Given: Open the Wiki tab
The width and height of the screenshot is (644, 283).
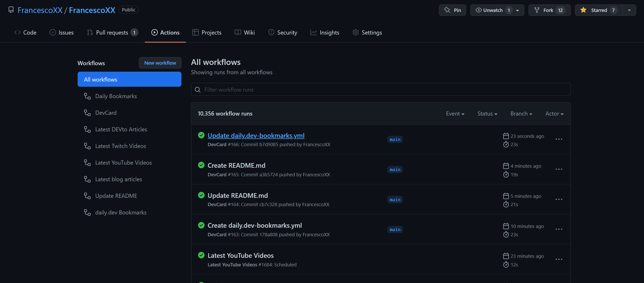Looking at the screenshot, I should tap(245, 32).
